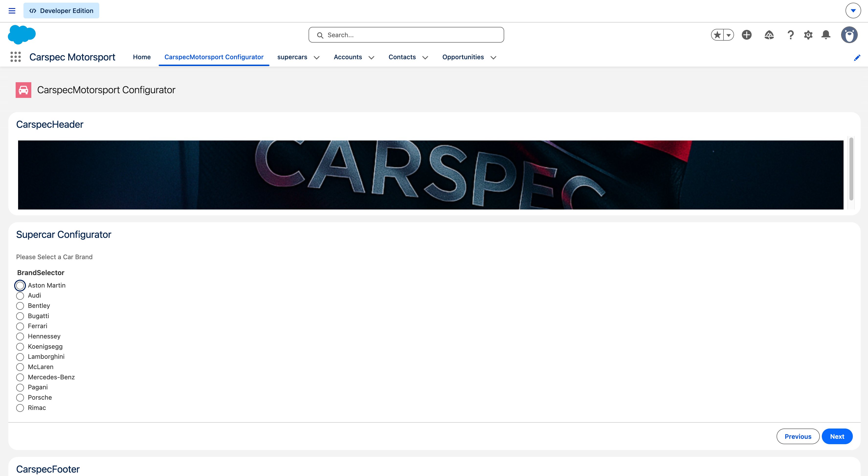Expand the Opportunities tab chevron menu

click(x=493, y=58)
